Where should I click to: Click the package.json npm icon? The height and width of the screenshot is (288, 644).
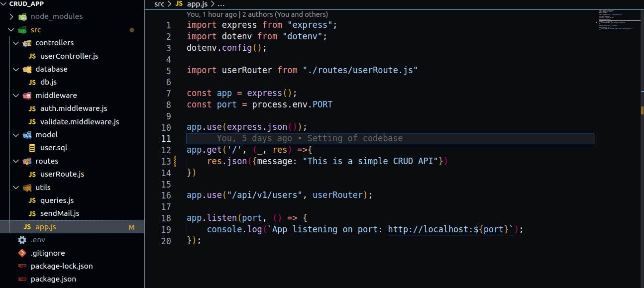click(22, 279)
